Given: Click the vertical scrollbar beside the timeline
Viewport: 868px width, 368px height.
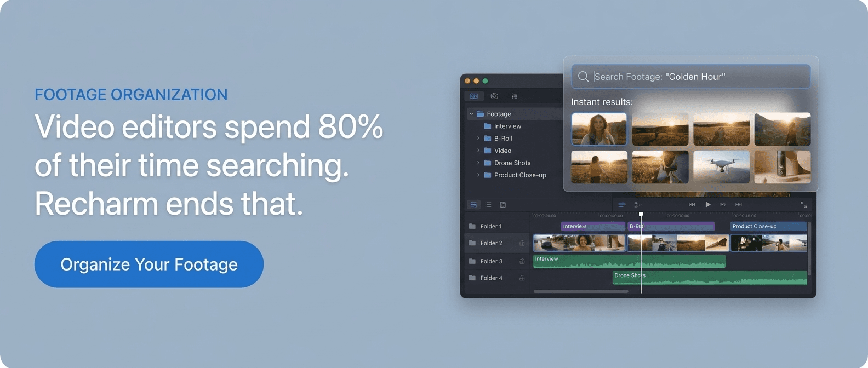Looking at the screenshot, I should [x=809, y=248].
